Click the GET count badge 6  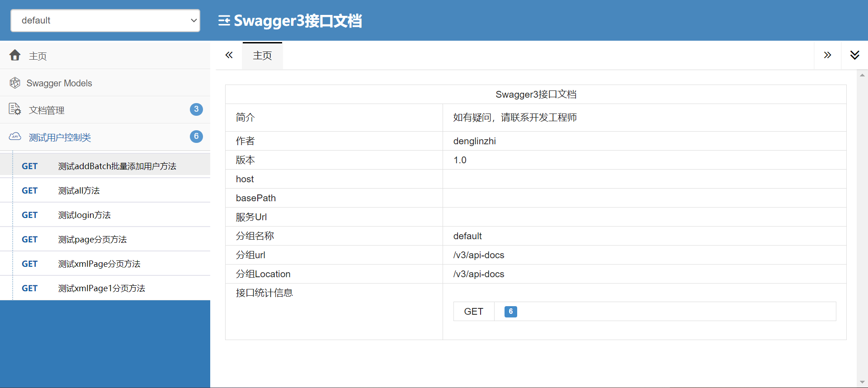[510, 312]
